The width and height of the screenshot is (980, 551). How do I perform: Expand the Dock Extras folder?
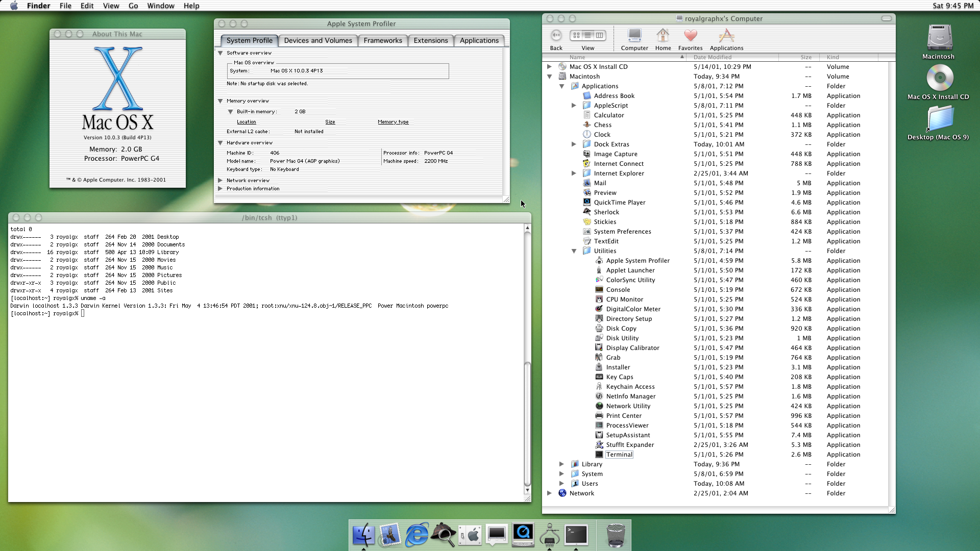[574, 144]
